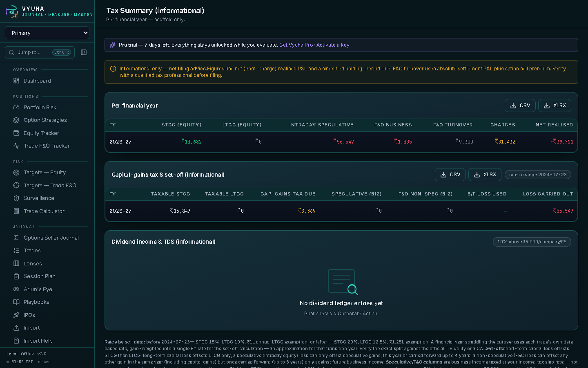
Task: Click the Targets — Trade F&O crosshair icon
Action: coord(16,186)
